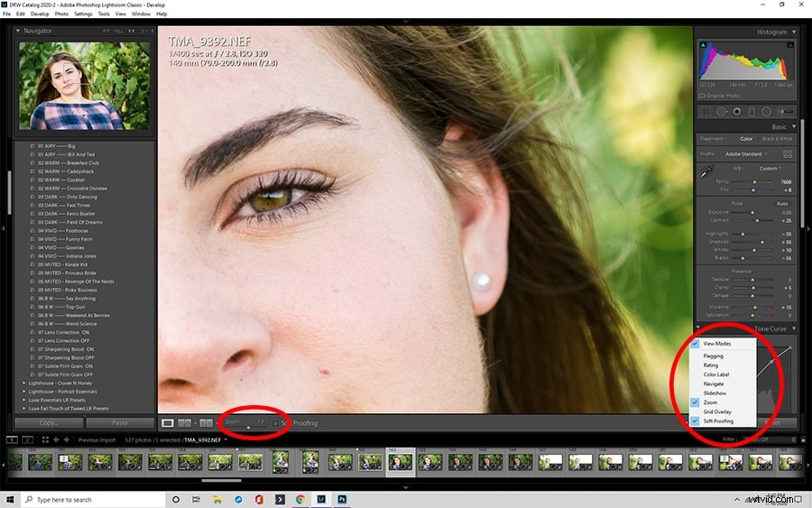Open Grid view icon in filmstrip bar
The width and height of the screenshot is (812, 508).
tap(45, 439)
